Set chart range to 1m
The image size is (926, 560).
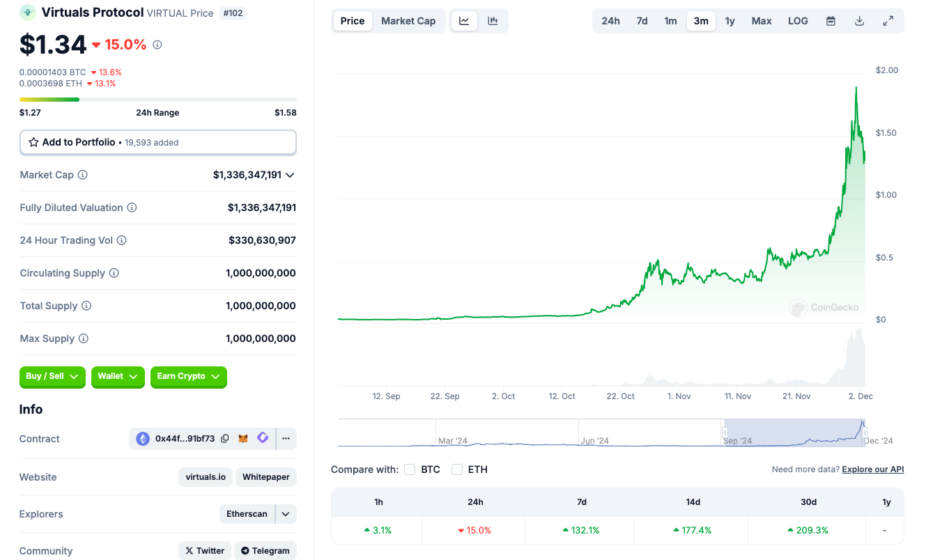pyautogui.click(x=670, y=21)
